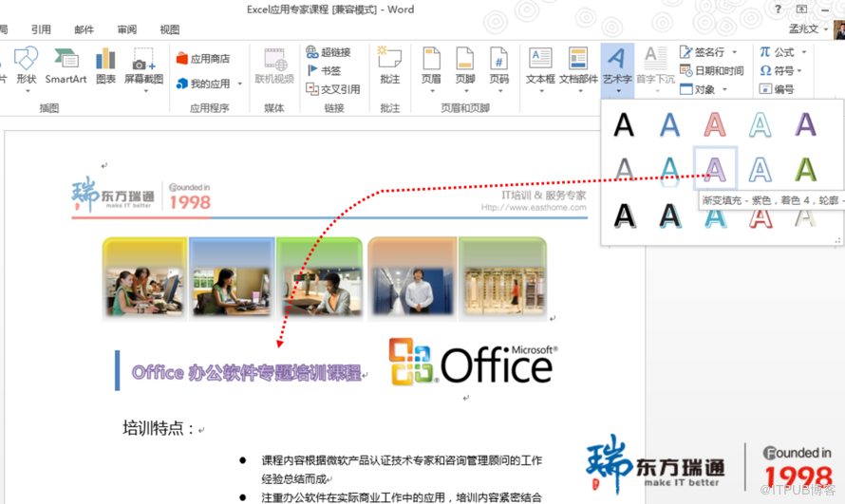The image size is (845, 504).
Task: Open the 页眉 header menu
Action: (x=431, y=67)
